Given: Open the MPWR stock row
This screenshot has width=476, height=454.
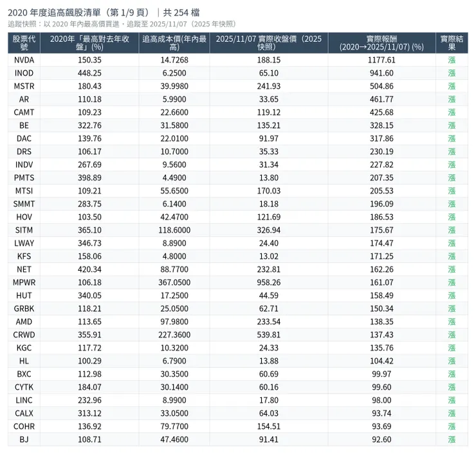Looking at the screenshot, I should tap(24, 282).
